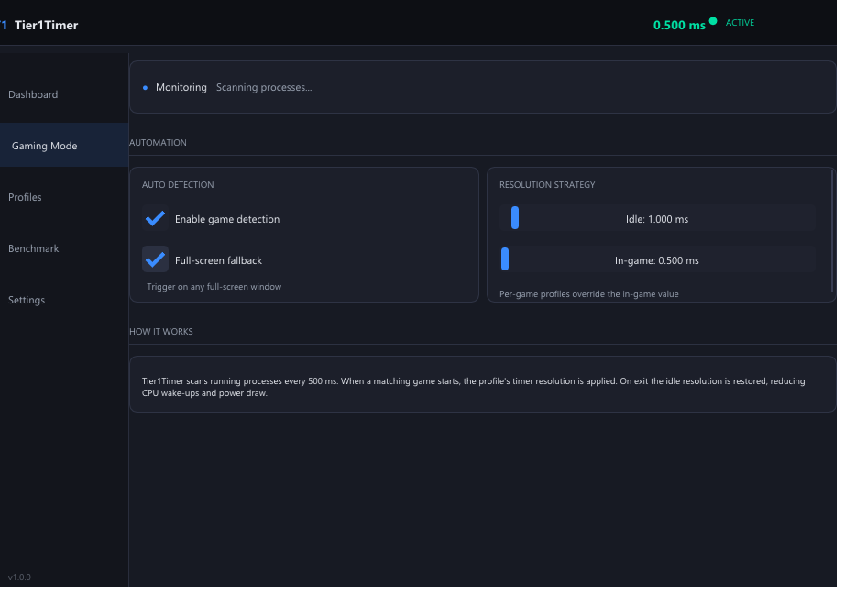Click the blue Monitoring status dot

click(145, 88)
